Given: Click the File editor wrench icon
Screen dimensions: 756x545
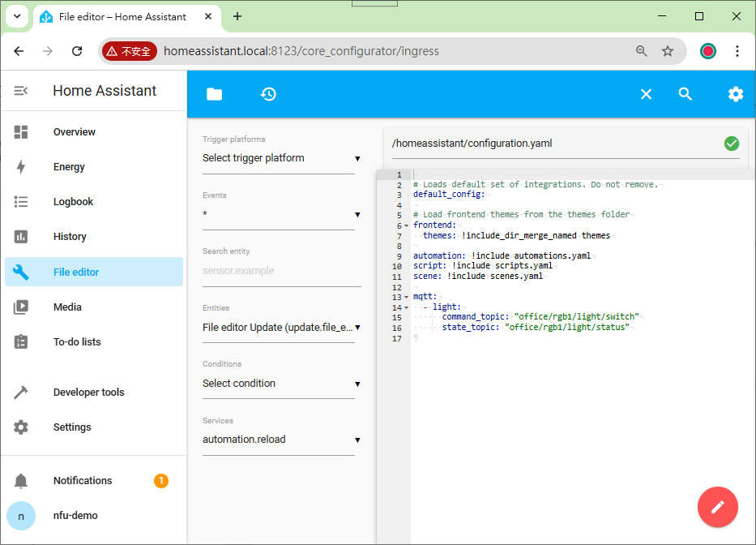Looking at the screenshot, I should (x=21, y=272).
